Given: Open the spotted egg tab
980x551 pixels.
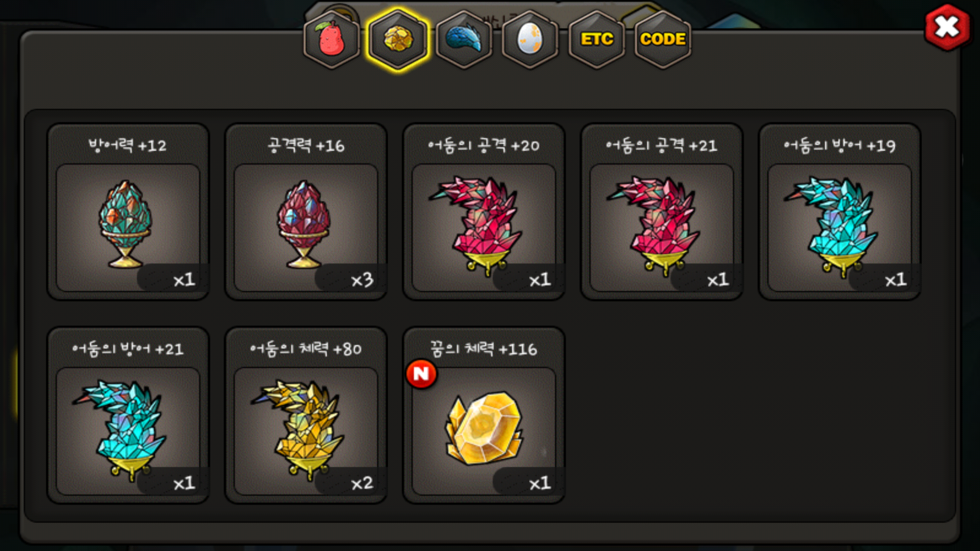Looking at the screenshot, I should (530, 39).
